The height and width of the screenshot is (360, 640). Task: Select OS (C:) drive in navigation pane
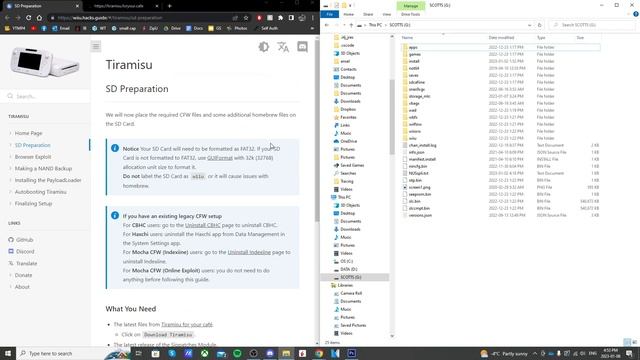343,261
